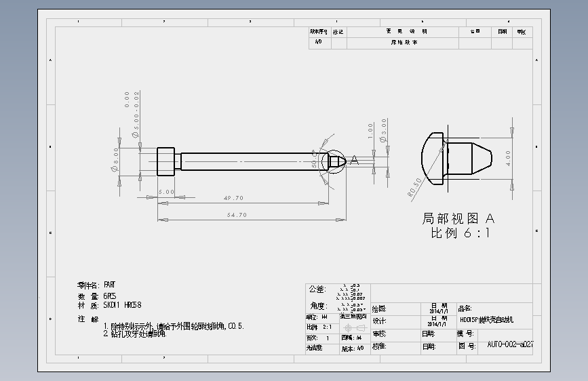
Task: Click the 图幅 A4 sheet size cell
Action: pos(352,338)
